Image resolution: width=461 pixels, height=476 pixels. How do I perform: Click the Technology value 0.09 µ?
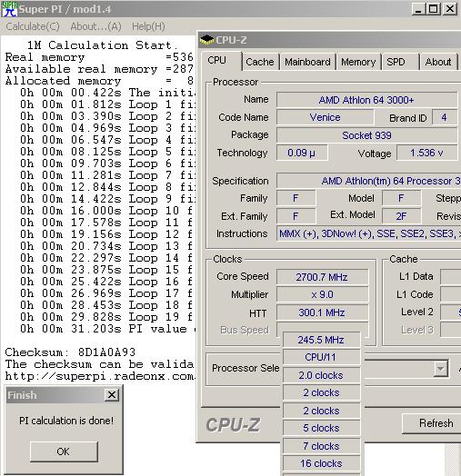[302, 153]
